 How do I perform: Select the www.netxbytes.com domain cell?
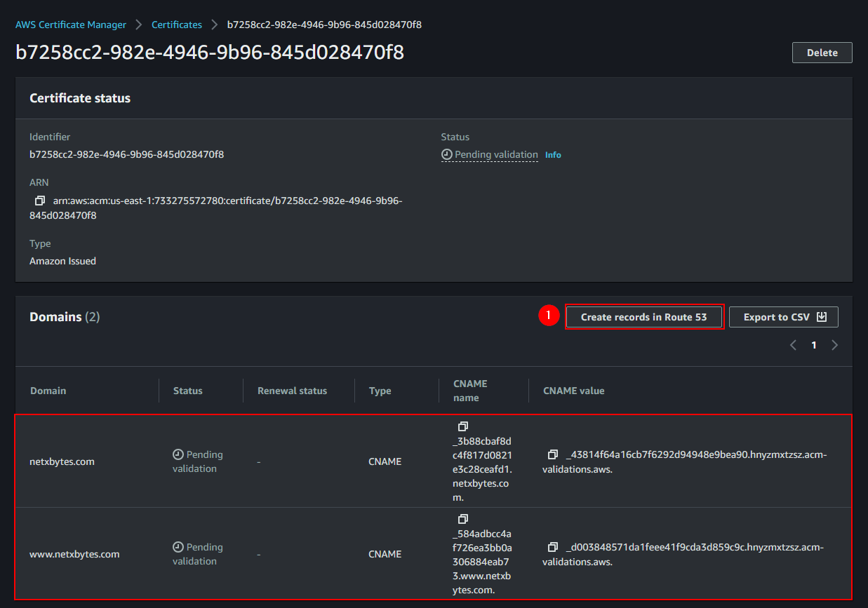pos(74,554)
